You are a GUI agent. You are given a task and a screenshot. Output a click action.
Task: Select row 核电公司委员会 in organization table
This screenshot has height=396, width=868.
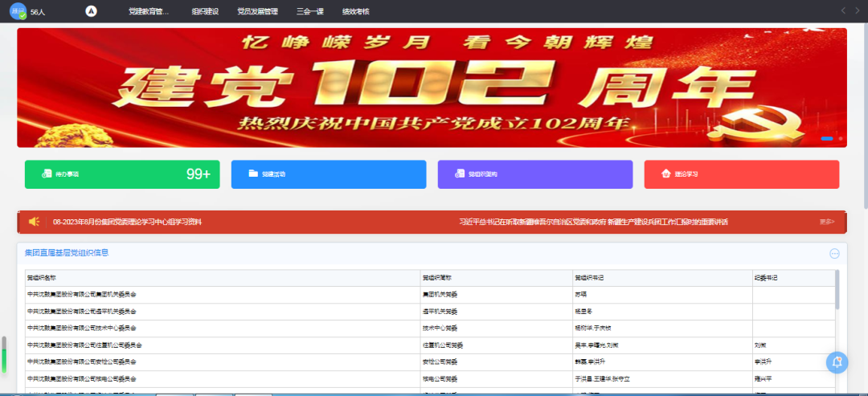(x=429, y=379)
